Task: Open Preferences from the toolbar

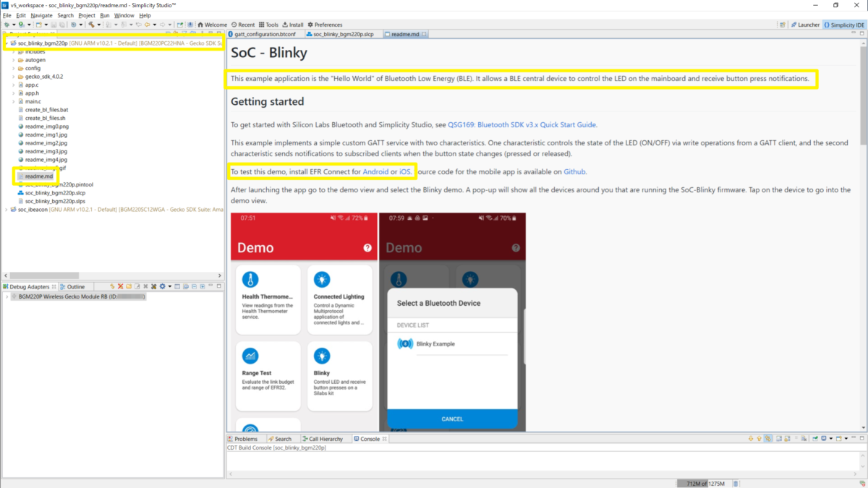Action: [325, 25]
